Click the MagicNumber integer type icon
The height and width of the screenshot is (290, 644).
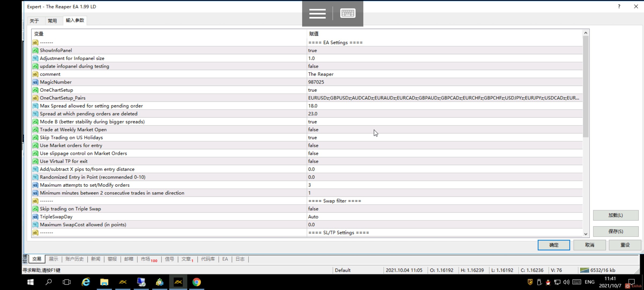[35, 82]
